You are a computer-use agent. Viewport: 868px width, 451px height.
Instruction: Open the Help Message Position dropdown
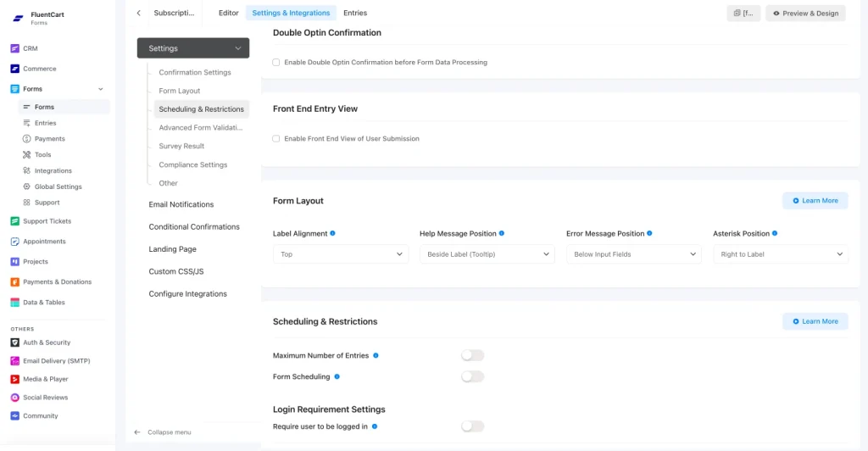(487, 254)
